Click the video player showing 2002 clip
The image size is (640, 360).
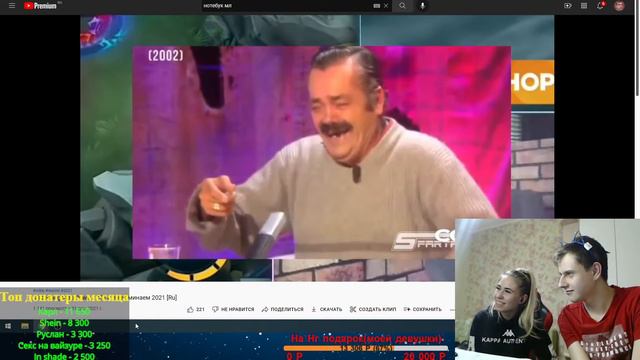click(x=317, y=148)
